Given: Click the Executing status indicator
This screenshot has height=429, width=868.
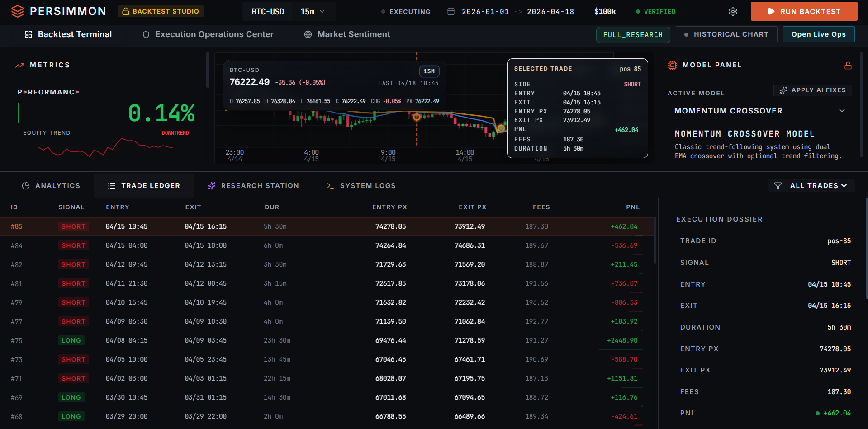Looking at the screenshot, I should coord(406,12).
